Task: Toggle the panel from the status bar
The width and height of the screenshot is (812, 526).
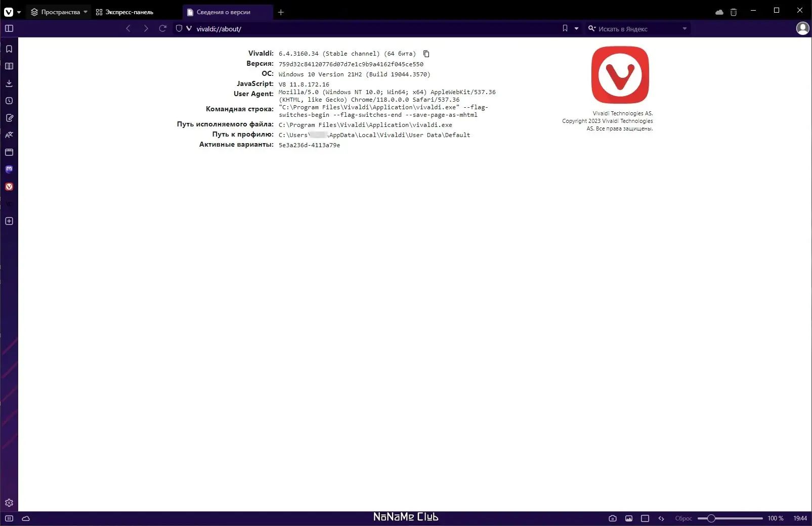Action: coord(9,518)
